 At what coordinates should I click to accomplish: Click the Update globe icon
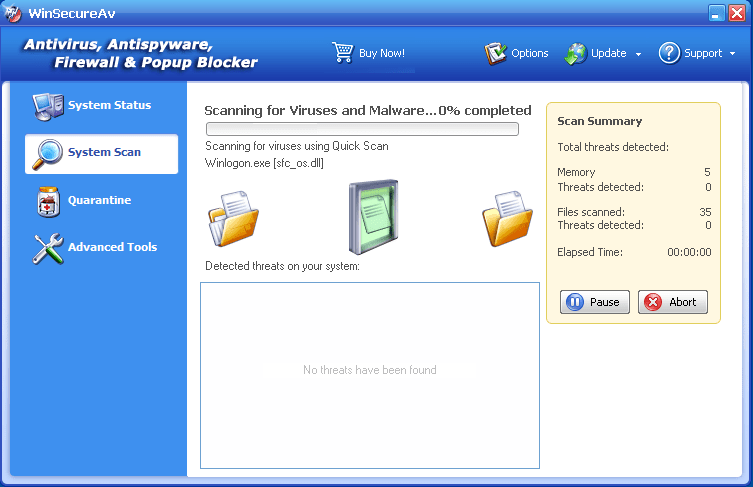pyautogui.click(x=576, y=53)
